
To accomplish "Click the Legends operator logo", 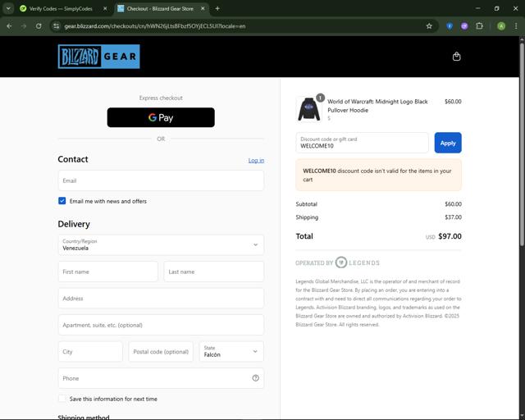I will (x=337, y=262).
